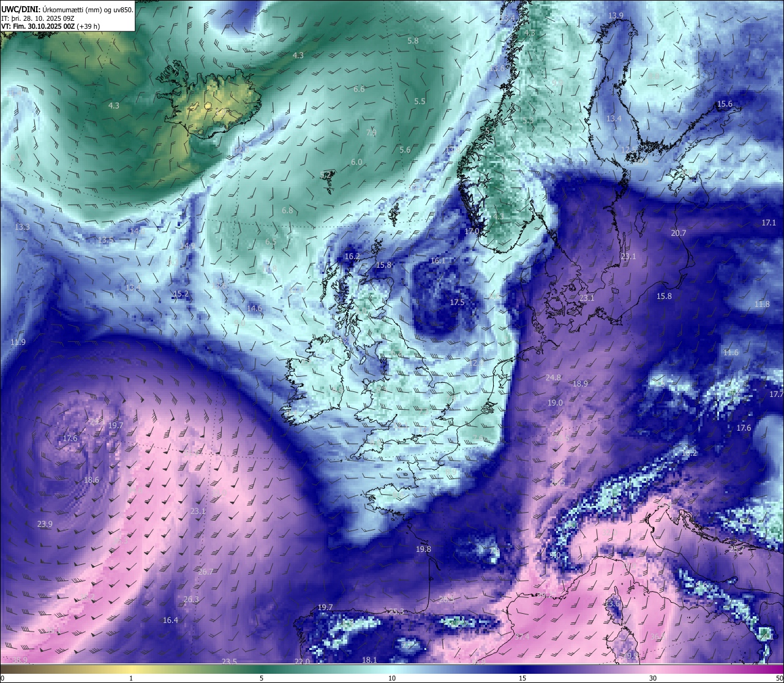Image resolution: width=784 pixels, height=683 pixels.
Task: Click the 5.8 value map label
Action: (413, 41)
